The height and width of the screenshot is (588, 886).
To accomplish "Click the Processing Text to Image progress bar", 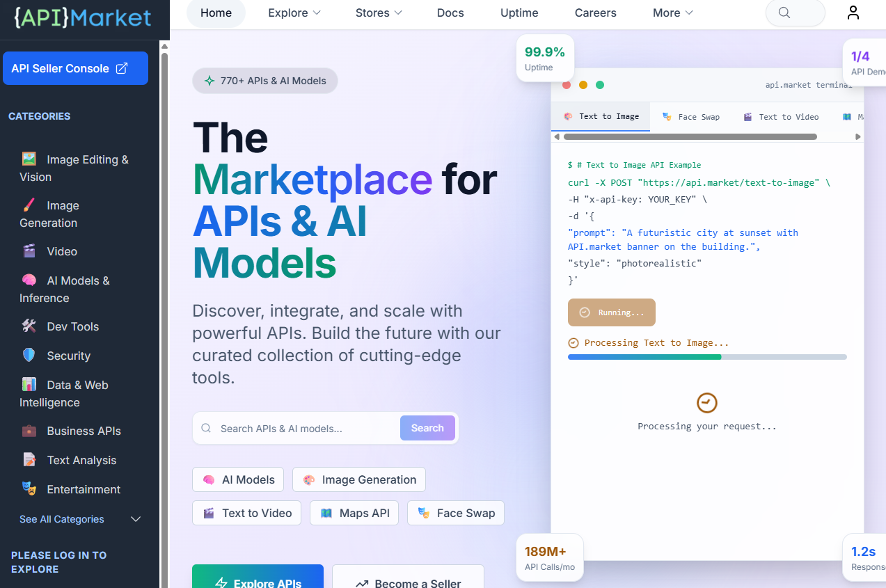I will 707,357.
